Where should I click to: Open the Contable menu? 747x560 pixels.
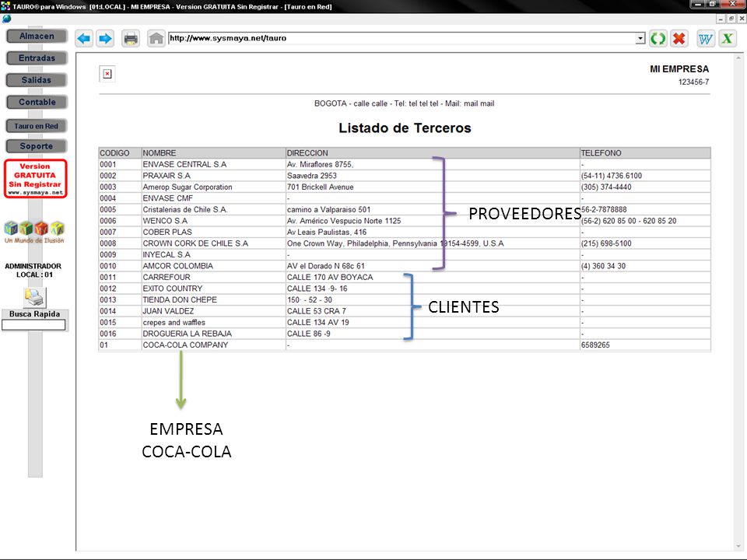(x=37, y=102)
